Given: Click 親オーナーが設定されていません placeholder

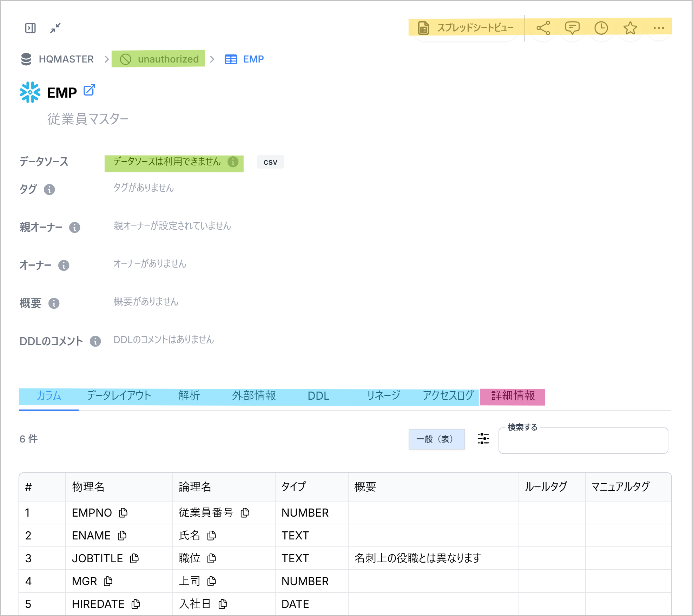Looking at the screenshot, I should click(172, 226).
